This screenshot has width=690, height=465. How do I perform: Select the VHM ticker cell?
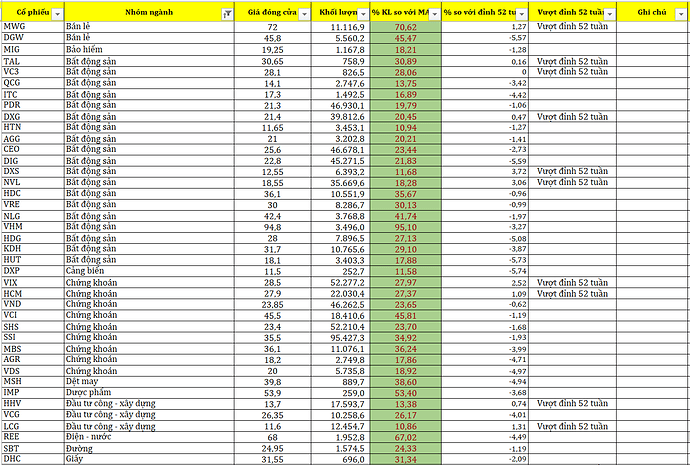coord(33,227)
